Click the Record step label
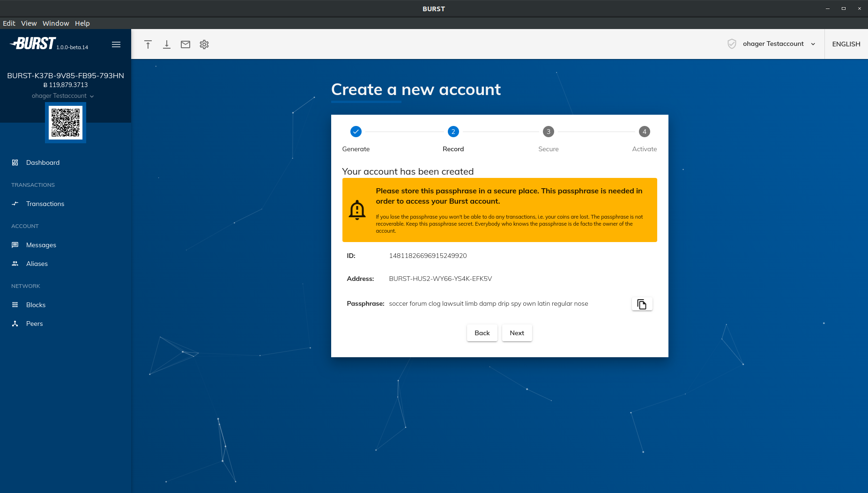Image resolution: width=868 pixels, height=493 pixels. coord(453,149)
